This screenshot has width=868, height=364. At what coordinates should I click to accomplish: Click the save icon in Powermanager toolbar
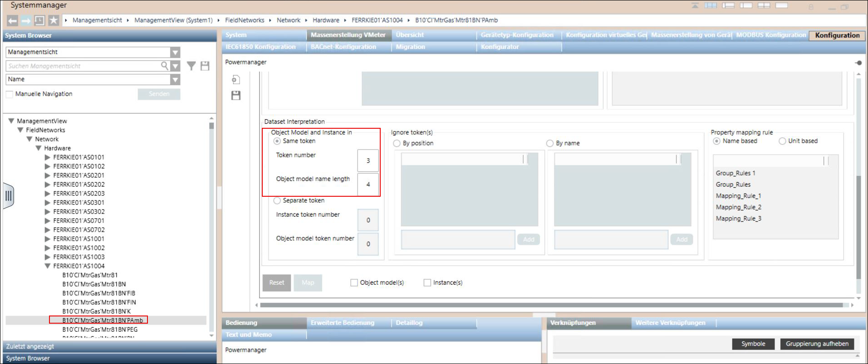pyautogui.click(x=236, y=95)
